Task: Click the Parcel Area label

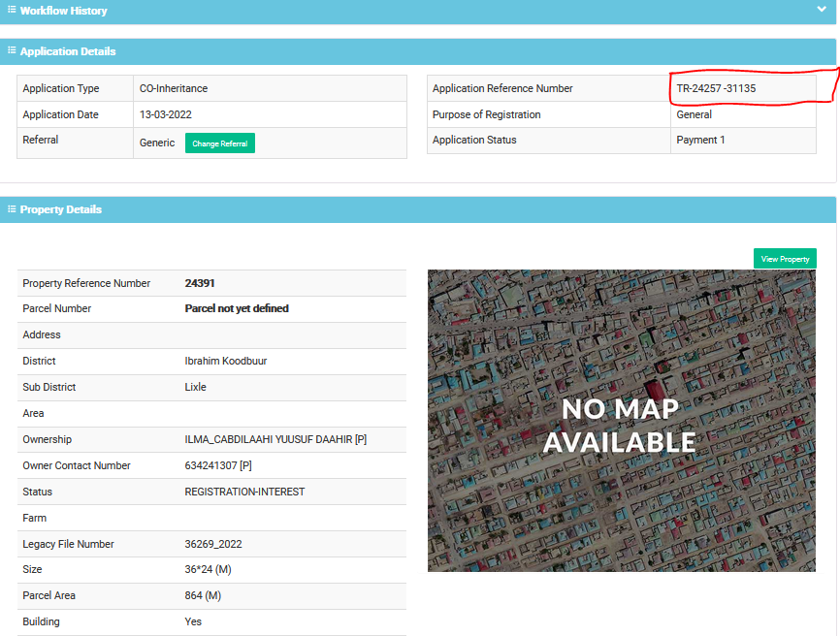Action: 48,595
